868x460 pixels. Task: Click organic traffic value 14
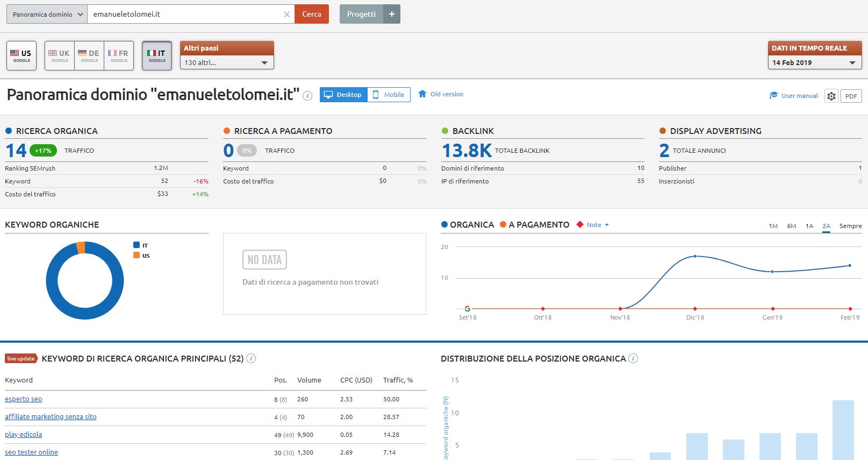point(16,150)
